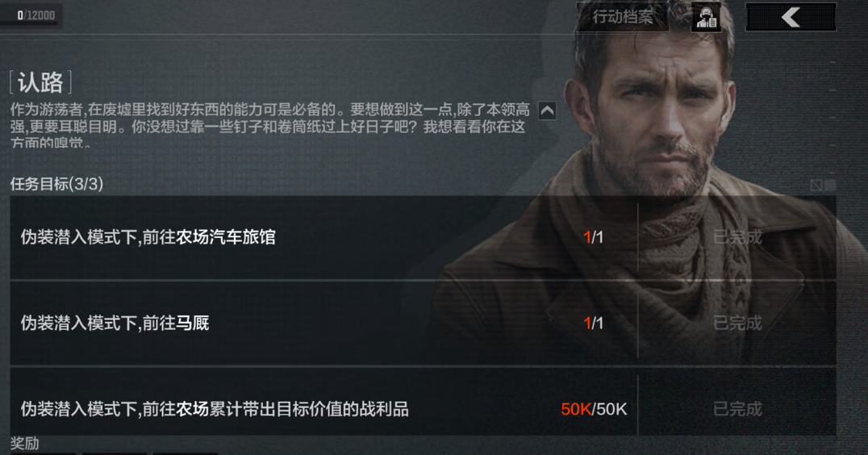The height and width of the screenshot is (455, 868).
Task: Go back using the left arrow button
Action: 791,17
